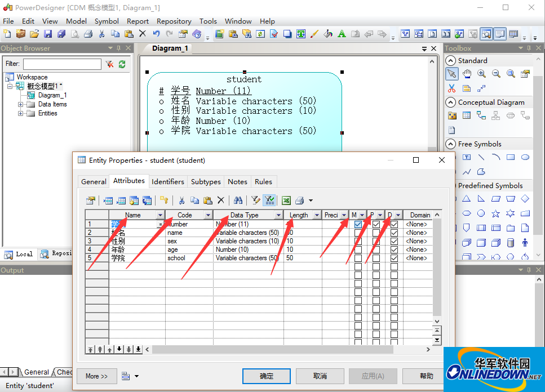The width and height of the screenshot is (545, 392).
Task: Select the Ellipse tool in Free Symbols
Action: coord(525,157)
